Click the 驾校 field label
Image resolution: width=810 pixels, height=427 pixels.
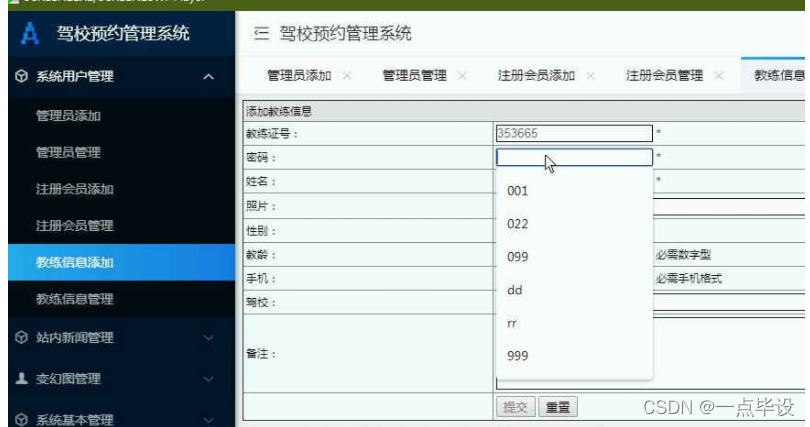coord(261,303)
